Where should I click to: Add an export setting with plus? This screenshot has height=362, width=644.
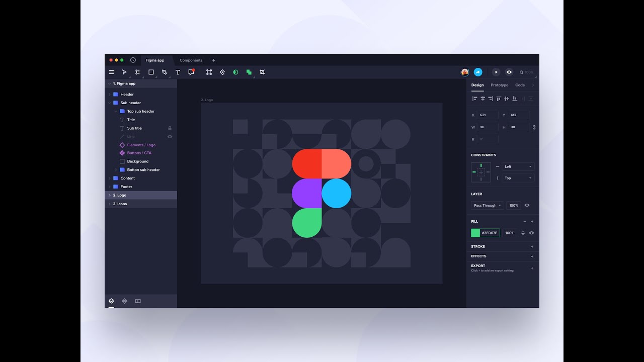click(532, 268)
